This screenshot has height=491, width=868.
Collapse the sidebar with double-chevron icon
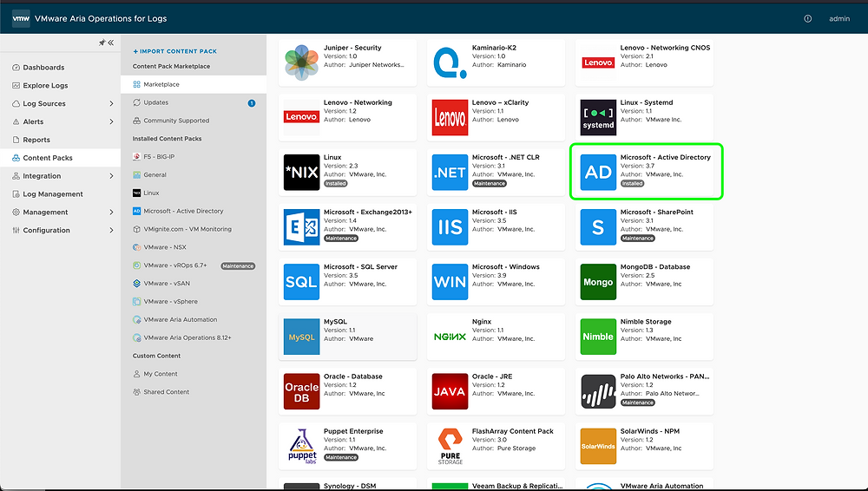pos(111,43)
